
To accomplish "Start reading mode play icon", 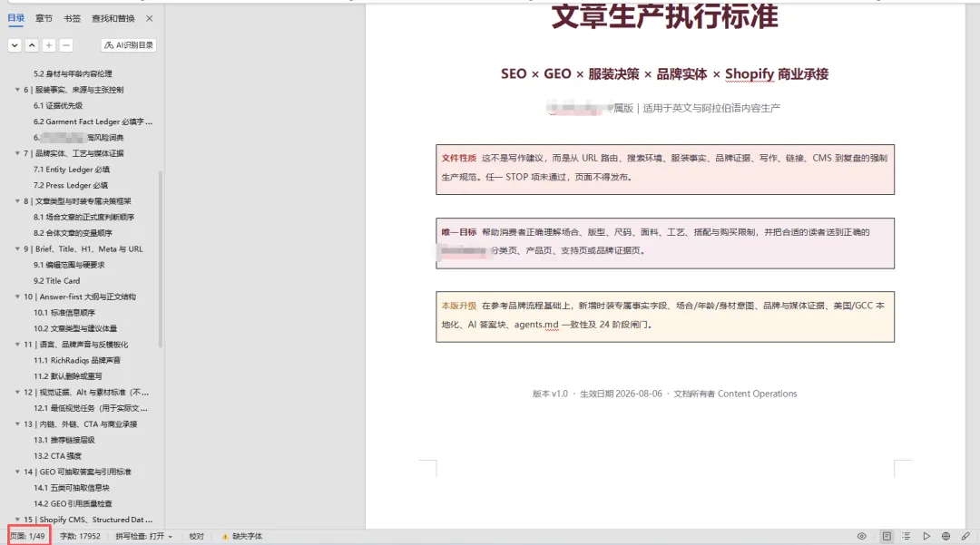I will pyautogui.click(x=926, y=536).
